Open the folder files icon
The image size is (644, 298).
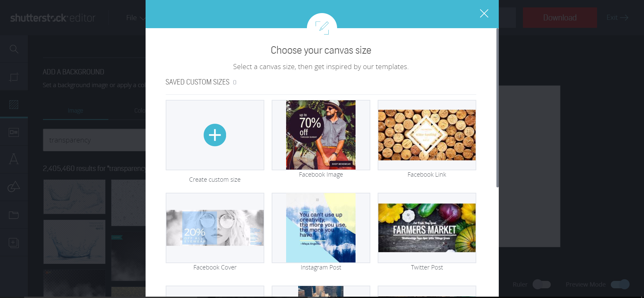(14, 215)
